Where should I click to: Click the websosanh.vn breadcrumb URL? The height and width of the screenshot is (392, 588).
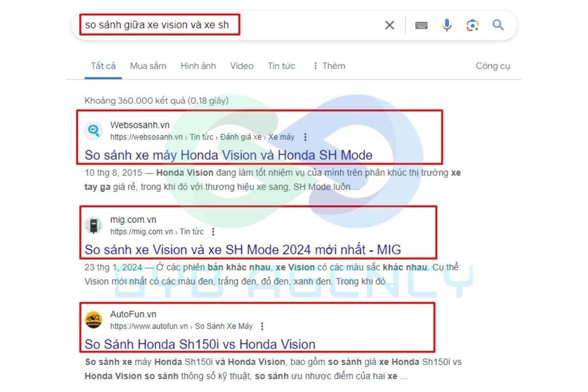[202, 137]
